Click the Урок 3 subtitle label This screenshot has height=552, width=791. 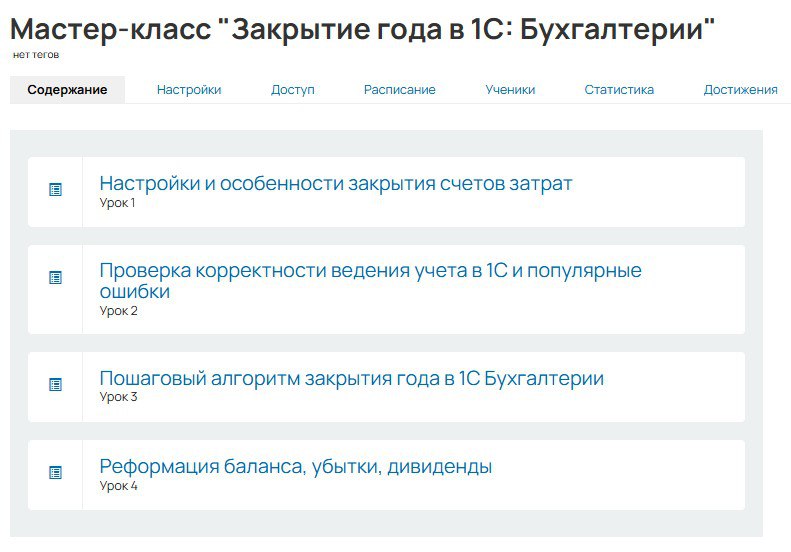[118, 397]
